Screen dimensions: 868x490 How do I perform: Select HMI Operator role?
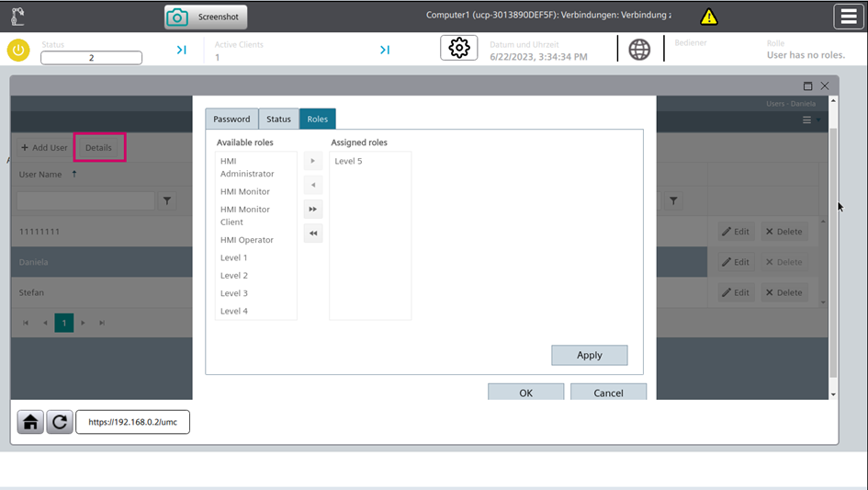(255, 240)
